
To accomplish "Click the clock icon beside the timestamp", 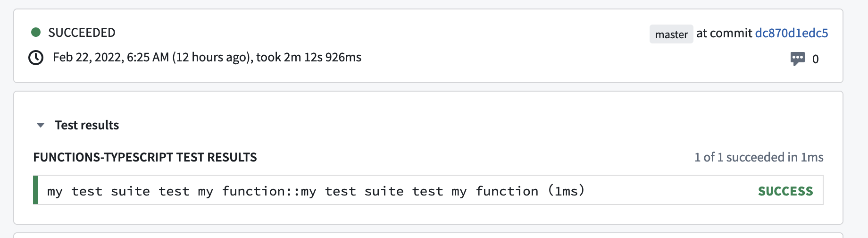I will point(36,58).
